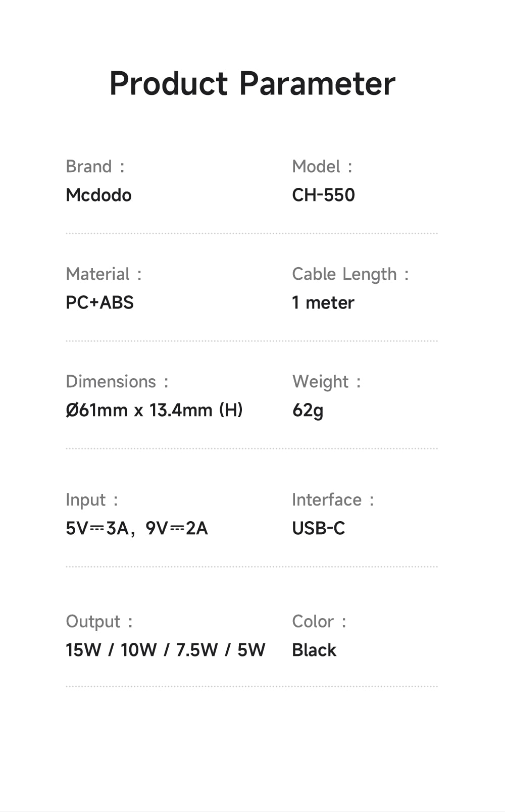The height and width of the screenshot is (812, 505).
Task: Select the 1 meter value
Action: [323, 302]
